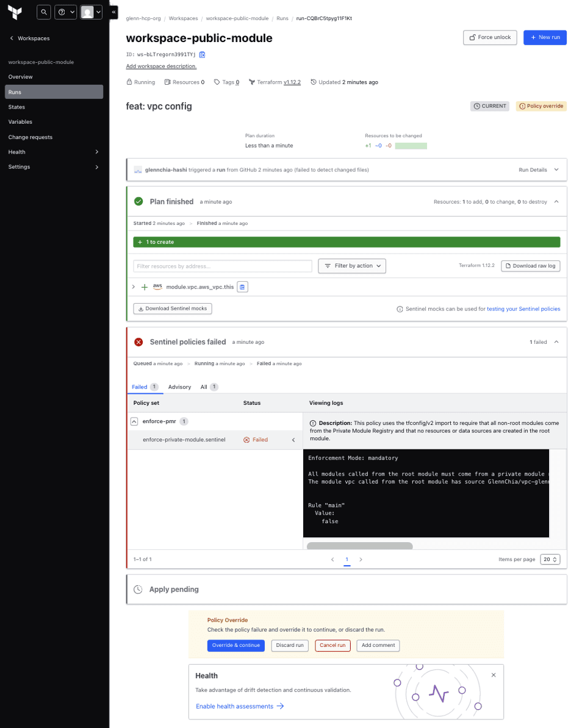571x728 pixels.
Task: Download raw log
Action: 530,266
